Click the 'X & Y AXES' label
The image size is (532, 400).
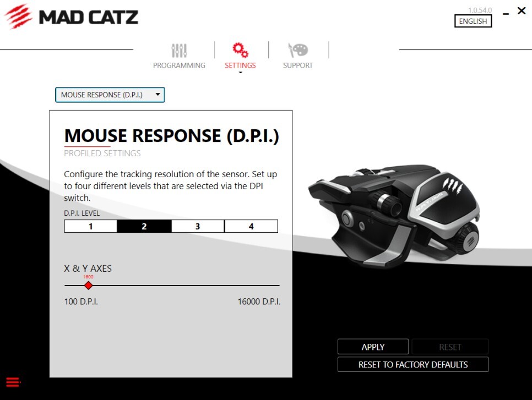point(88,269)
